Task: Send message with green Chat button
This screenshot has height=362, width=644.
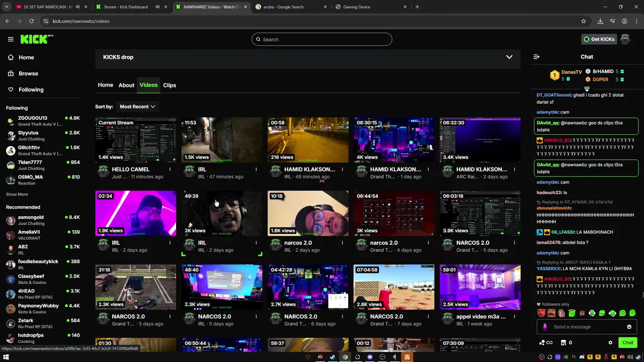Action: click(x=628, y=343)
